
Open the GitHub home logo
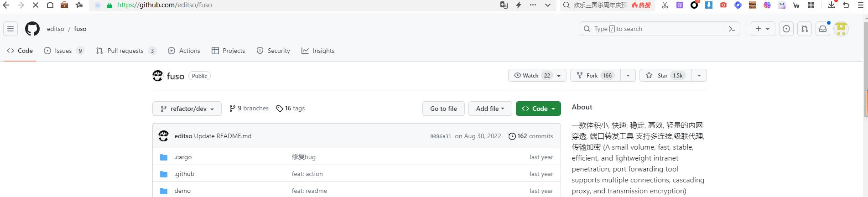(32, 29)
